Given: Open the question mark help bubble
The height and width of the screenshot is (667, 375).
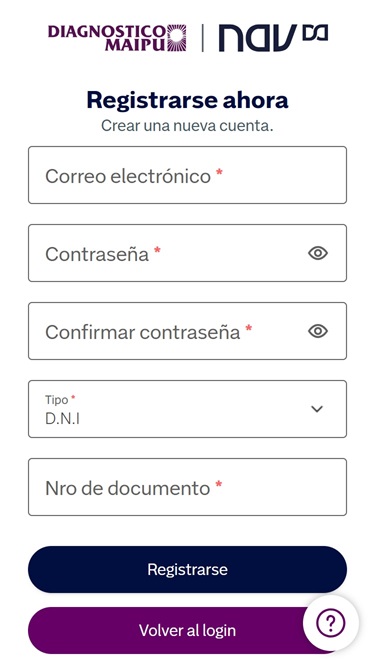Looking at the screenshot, I should pos(330,623).
